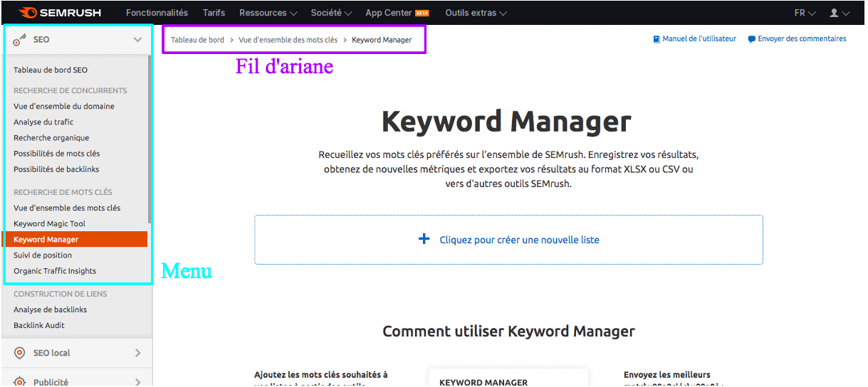
Task: Select Keyword Manager in sidebar
Action: tap(75, 239)
